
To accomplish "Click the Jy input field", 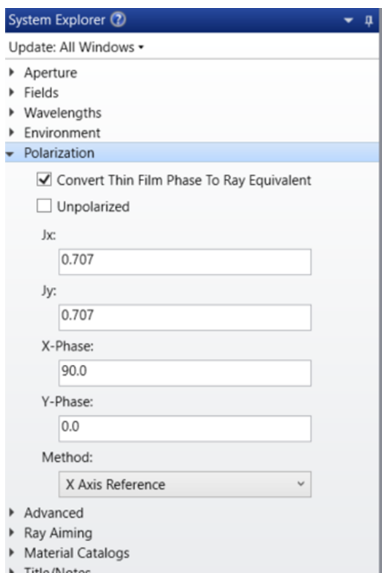I will pos(185,317).
